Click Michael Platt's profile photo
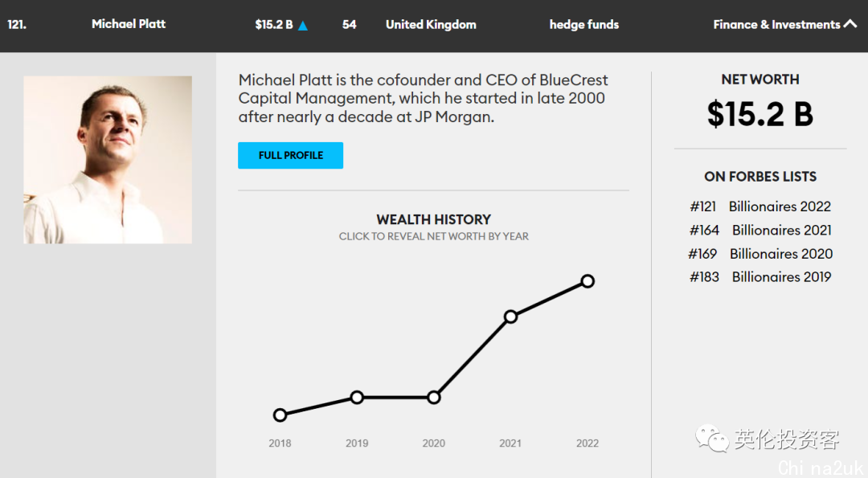This screenshot has height=478, width=868. (x=108, y=160)
